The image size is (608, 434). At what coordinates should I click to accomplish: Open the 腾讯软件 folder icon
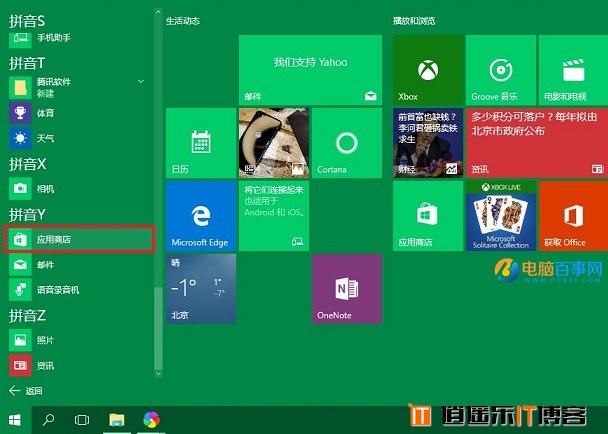(x=20, y=88)
